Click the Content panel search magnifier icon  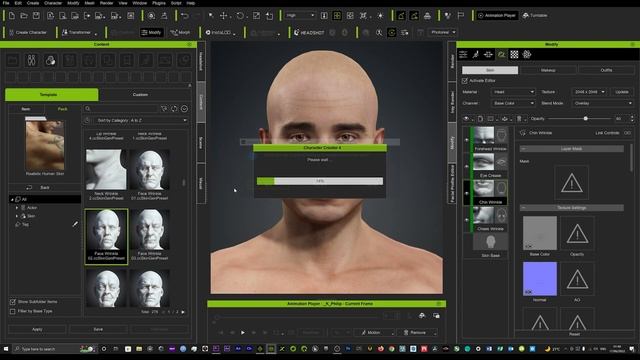(88, 109)
